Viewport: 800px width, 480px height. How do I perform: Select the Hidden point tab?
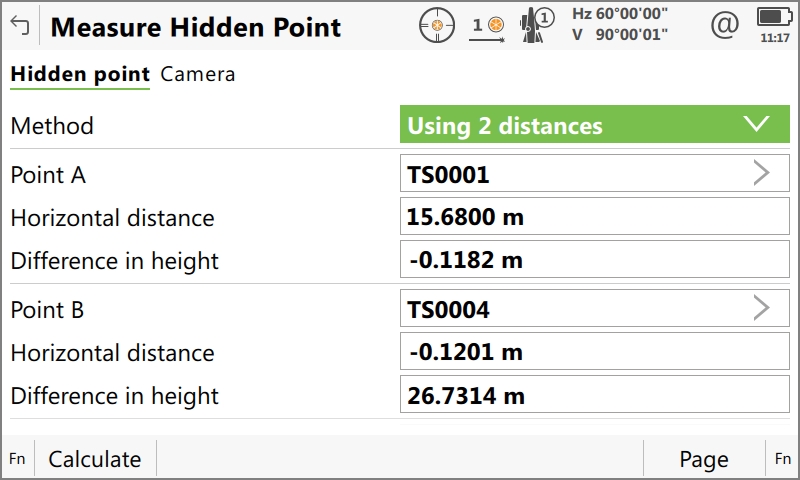click(x=80, y=74)
